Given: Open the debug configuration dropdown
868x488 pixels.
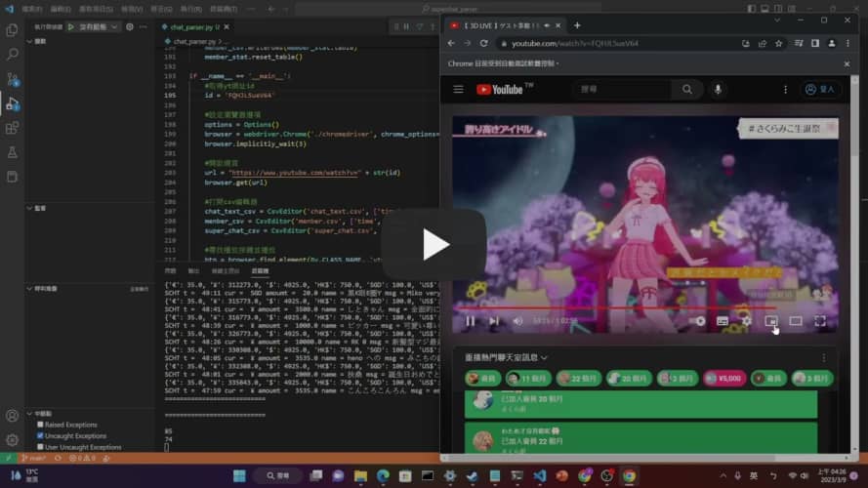Looking at the screenshot, I should pyautogui.click(x=99, y=26).
